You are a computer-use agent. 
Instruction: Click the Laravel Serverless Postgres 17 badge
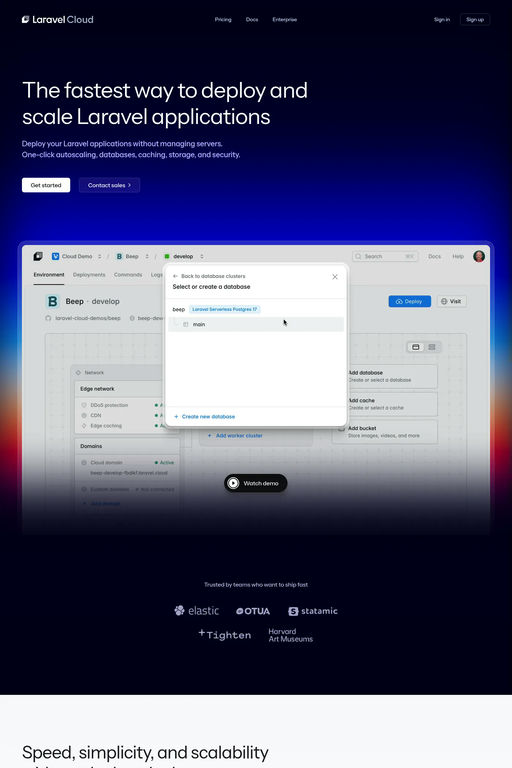(224, 309)
